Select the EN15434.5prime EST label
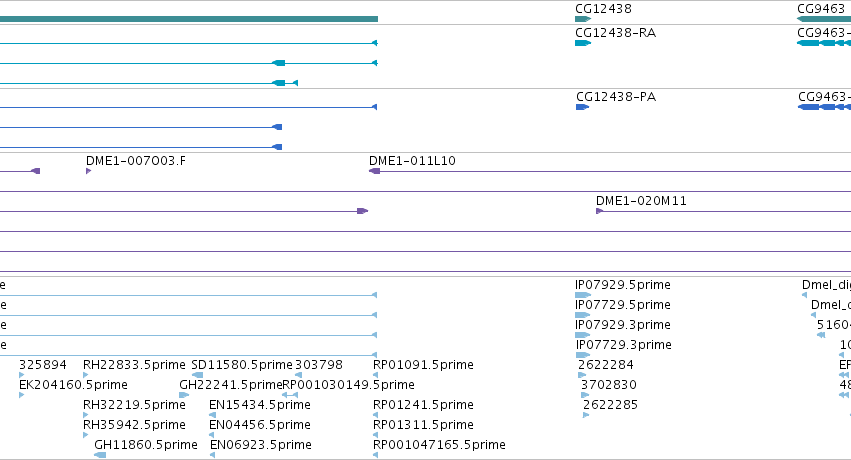The height and width of the screenshot is (460, 851). (259, 405)
